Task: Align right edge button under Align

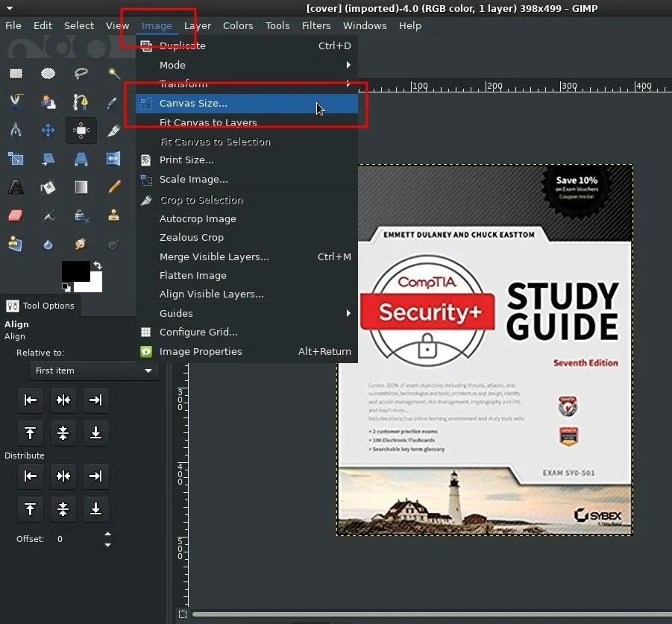Action: coord(95,400)
